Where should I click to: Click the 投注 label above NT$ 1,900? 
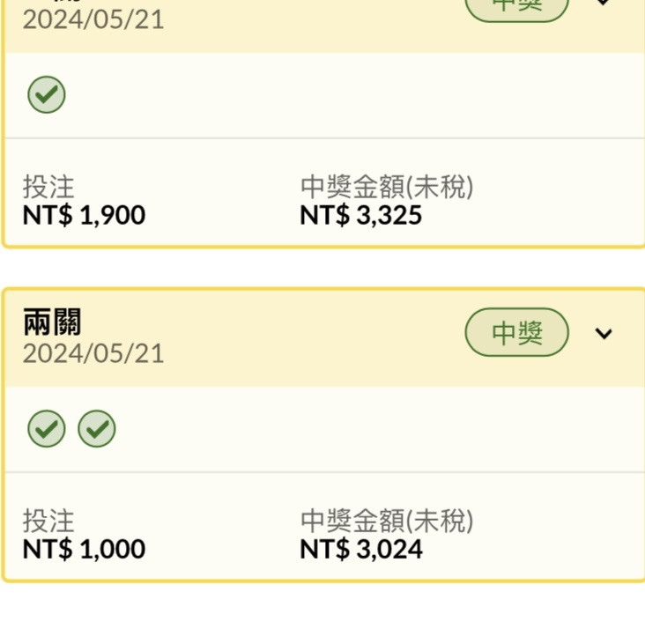(48, 187)
